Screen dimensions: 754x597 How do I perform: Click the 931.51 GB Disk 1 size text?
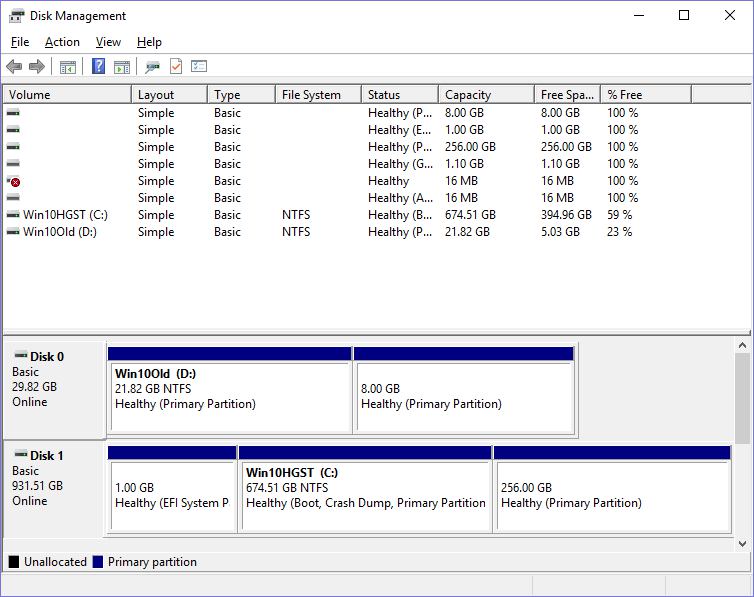click(38, 486)
